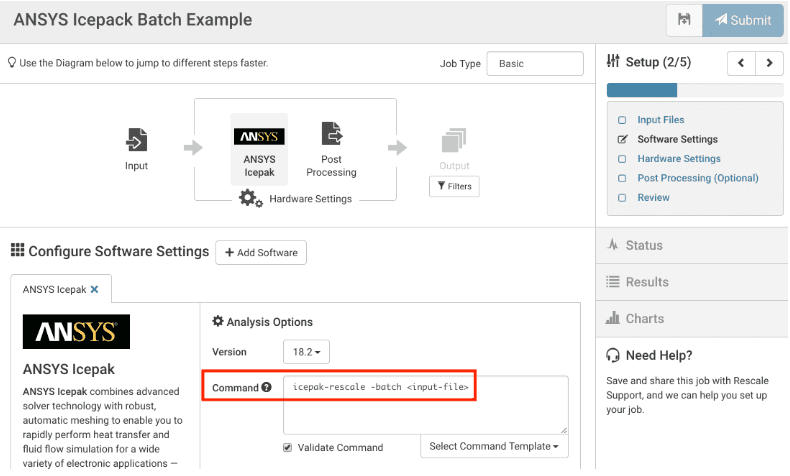
Task: Go to next setup step arrow
Action: (769, 63)
